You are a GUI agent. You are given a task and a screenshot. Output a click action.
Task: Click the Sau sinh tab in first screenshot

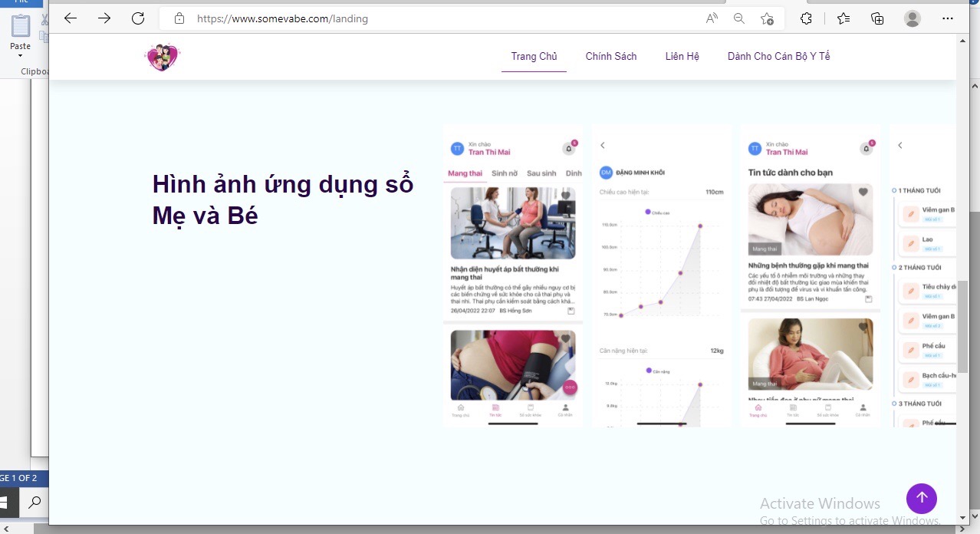[541, 173]
